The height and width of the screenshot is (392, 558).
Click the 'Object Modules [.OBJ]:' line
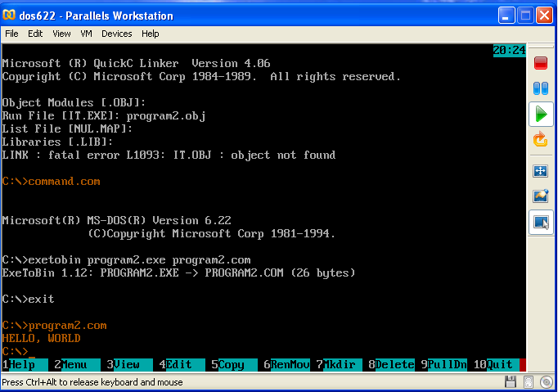[74, 102]
